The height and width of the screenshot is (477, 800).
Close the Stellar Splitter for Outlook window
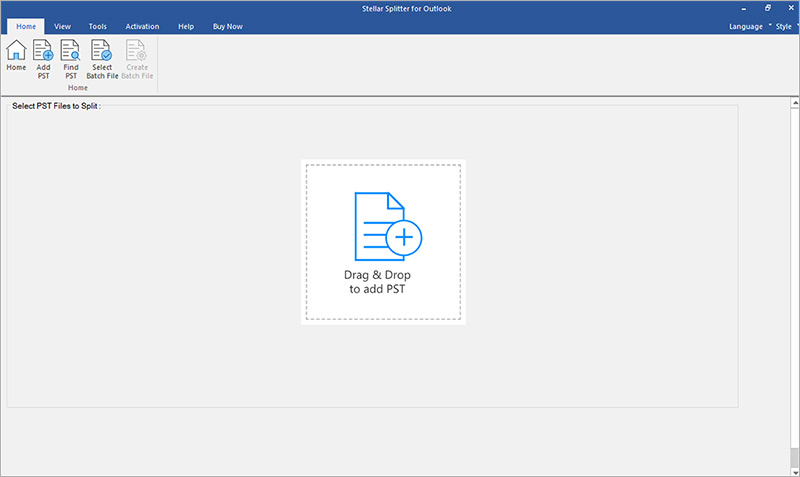click(x=791, y=8)
